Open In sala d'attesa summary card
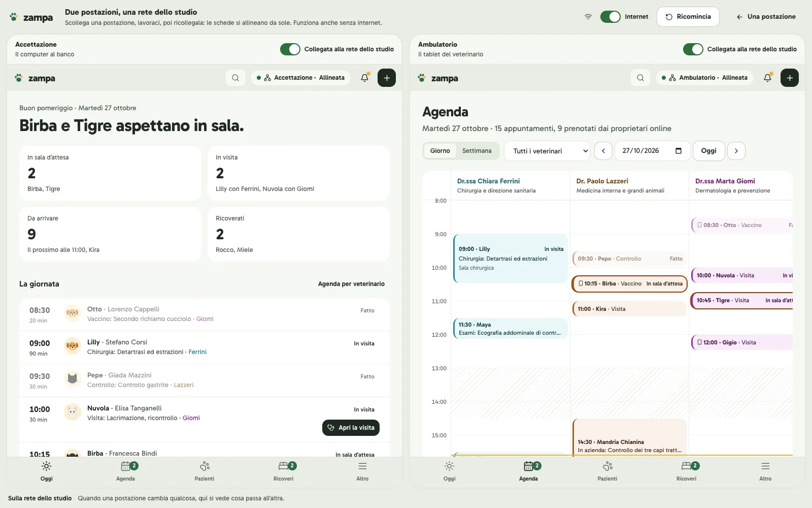 coord(111,173)
